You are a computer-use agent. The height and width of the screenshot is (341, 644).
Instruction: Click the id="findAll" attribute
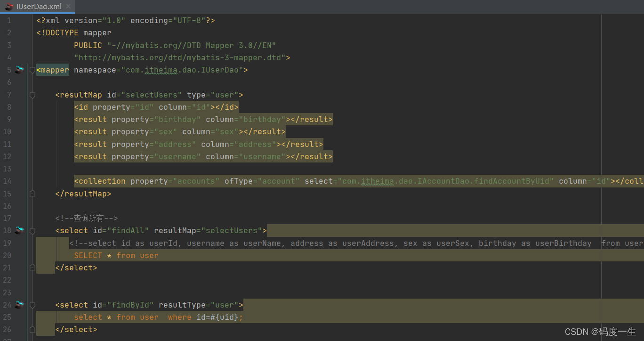pos(121,231)
